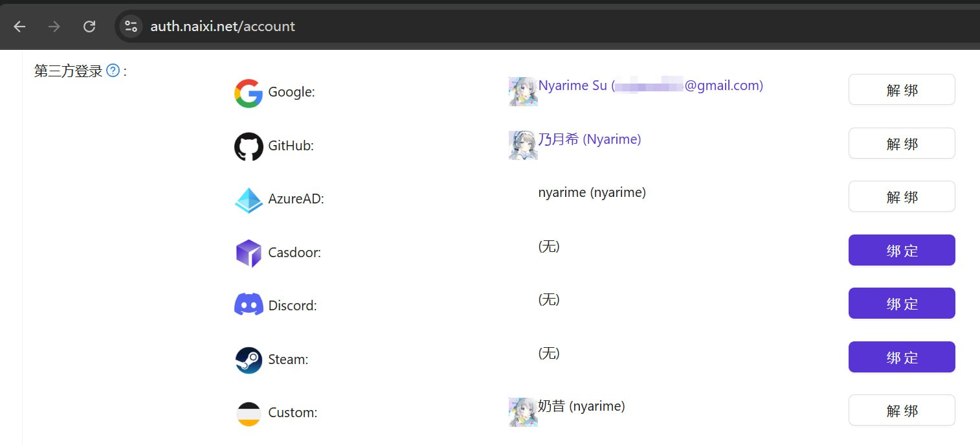Screen dimensions: 980x445
Task: Bind a Steam account
Action: [x=901, y=358]
